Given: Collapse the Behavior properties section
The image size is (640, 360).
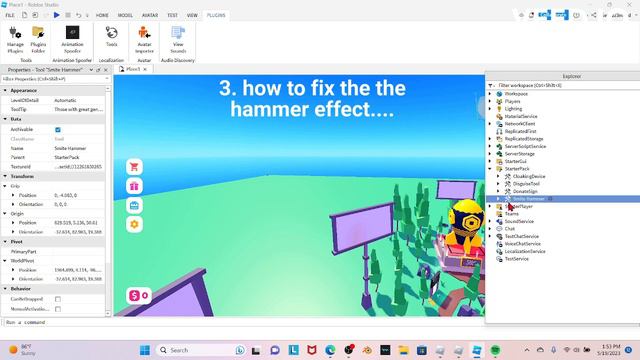Looking at the screenshot, I should (5, 289).
